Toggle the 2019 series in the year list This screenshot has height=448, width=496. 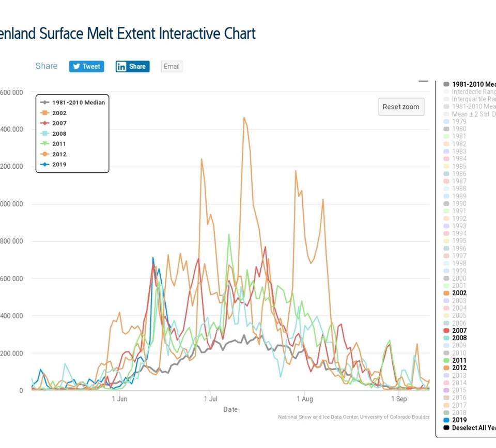[459, 420]
